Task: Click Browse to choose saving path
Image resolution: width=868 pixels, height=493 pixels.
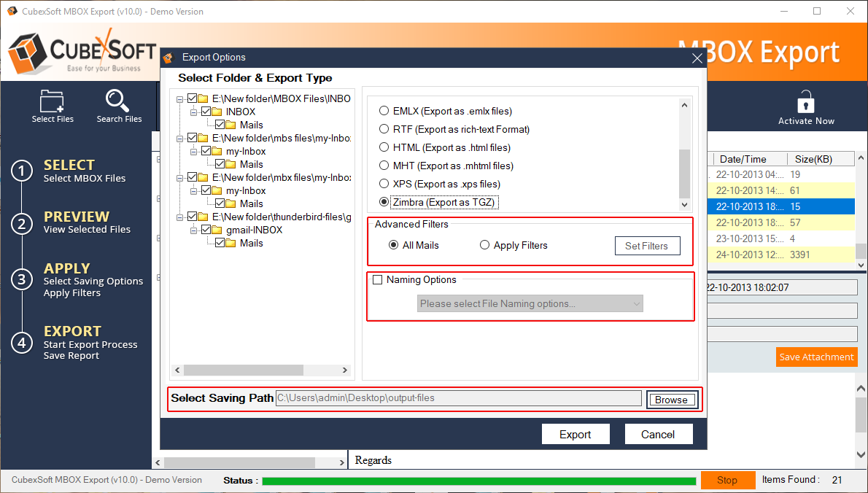Action: tap(671, 400)
